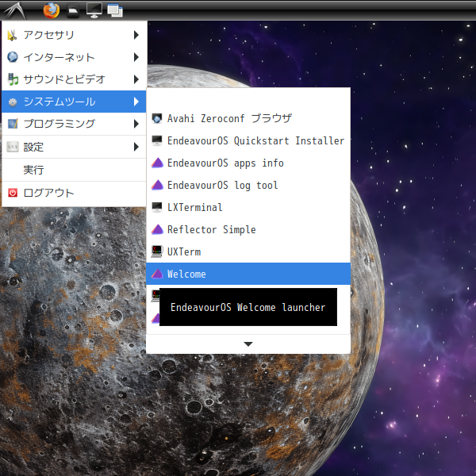Click the monitor icon in the panel
476x476 pixels.
[x=94, y=10]
